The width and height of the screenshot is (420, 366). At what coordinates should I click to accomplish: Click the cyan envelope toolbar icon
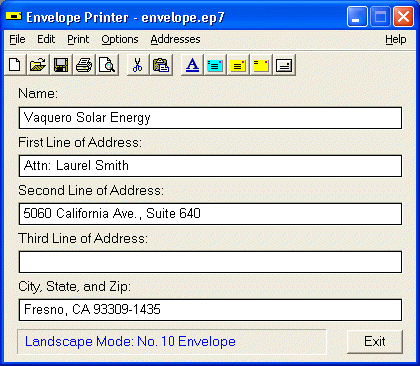tap(215, 65)
